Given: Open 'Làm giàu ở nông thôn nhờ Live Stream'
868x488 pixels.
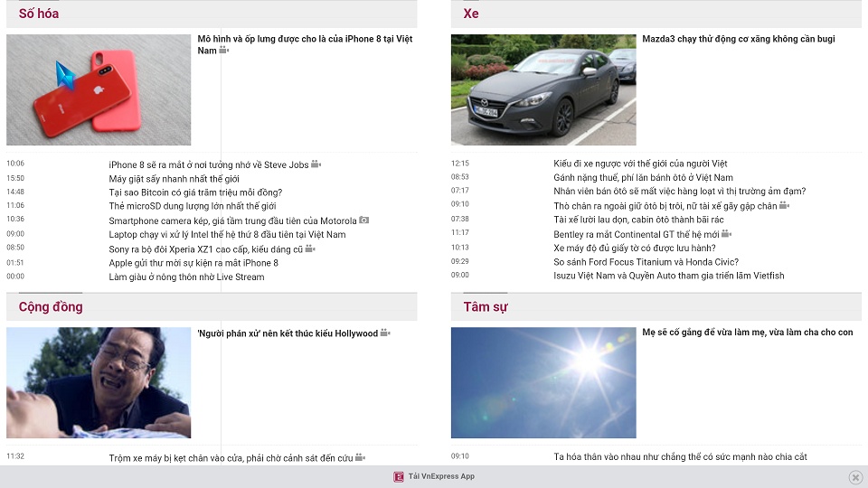Looking at the screenshot, I should tap(186, 277).
